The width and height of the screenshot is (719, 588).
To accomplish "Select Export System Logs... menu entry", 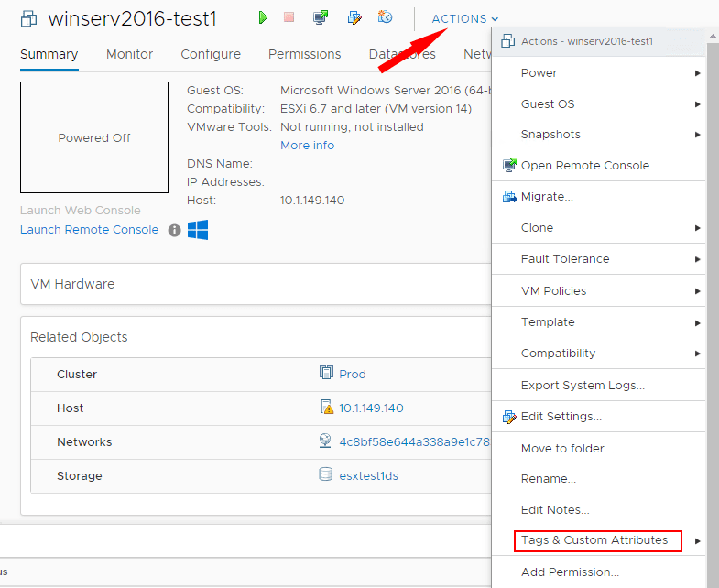I will [598, 386].
